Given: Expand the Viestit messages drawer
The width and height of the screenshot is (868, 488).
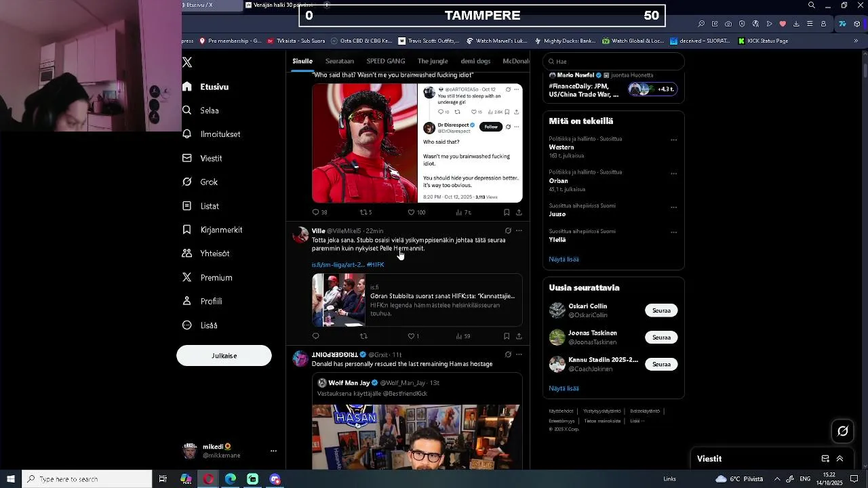Looking at the screenshot, I should (840, 459).
